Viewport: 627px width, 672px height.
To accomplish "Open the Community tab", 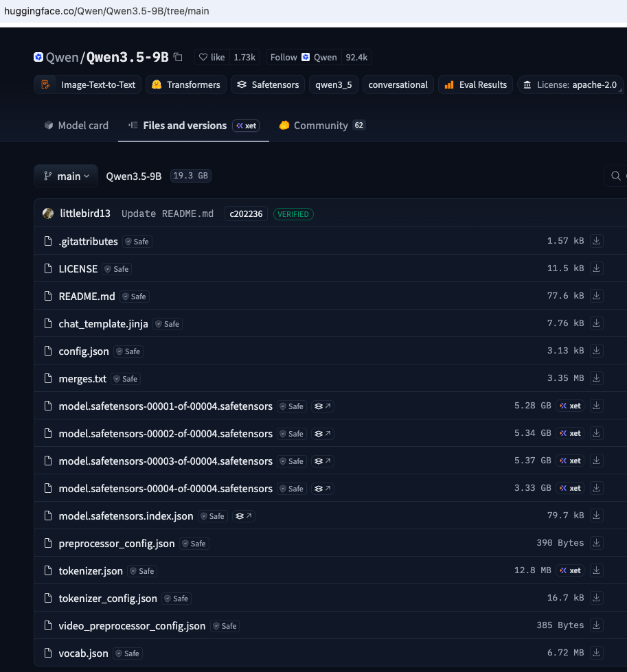I will tap(321, 126).
